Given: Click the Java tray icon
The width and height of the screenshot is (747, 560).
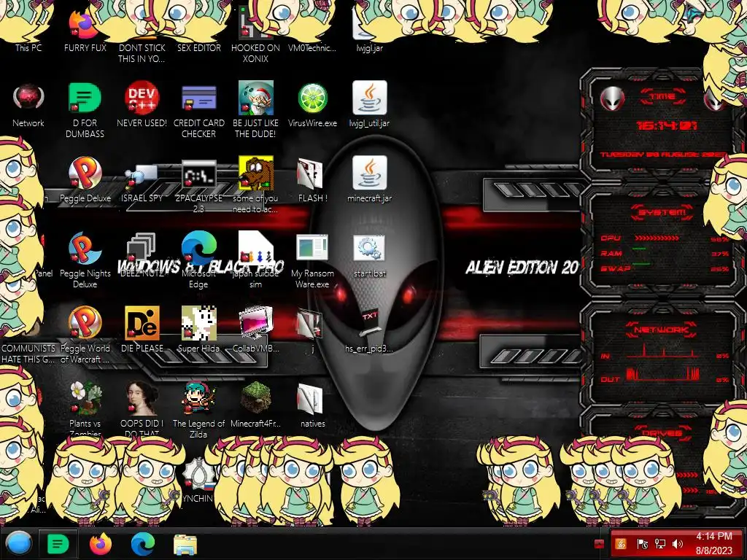Looking at the screenshot, I should click(x=621, y=543).
